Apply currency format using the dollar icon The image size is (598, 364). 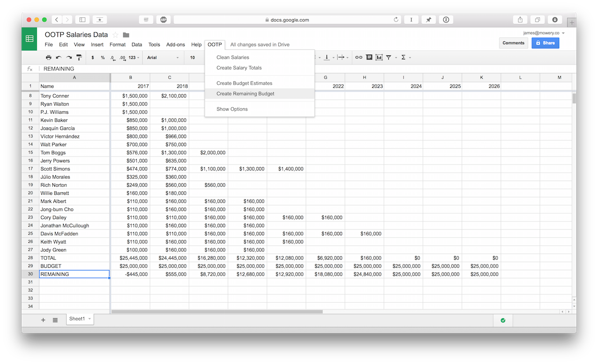[x=92, y=57]
